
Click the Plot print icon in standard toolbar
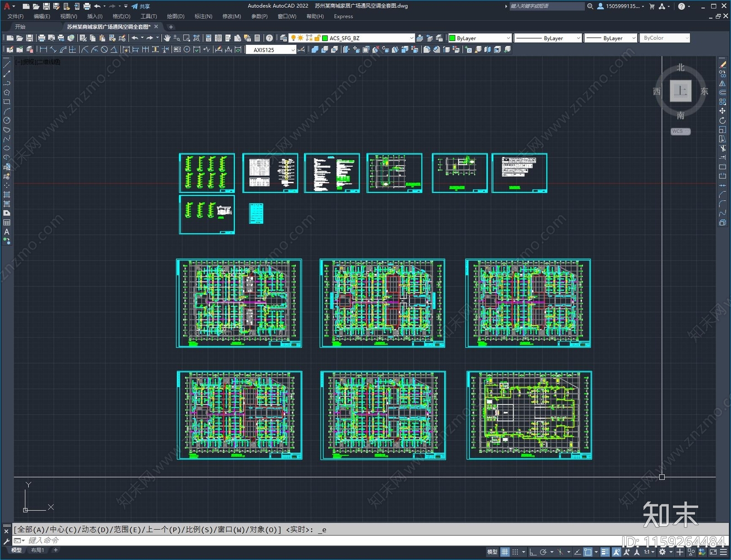tap(42, 38)
